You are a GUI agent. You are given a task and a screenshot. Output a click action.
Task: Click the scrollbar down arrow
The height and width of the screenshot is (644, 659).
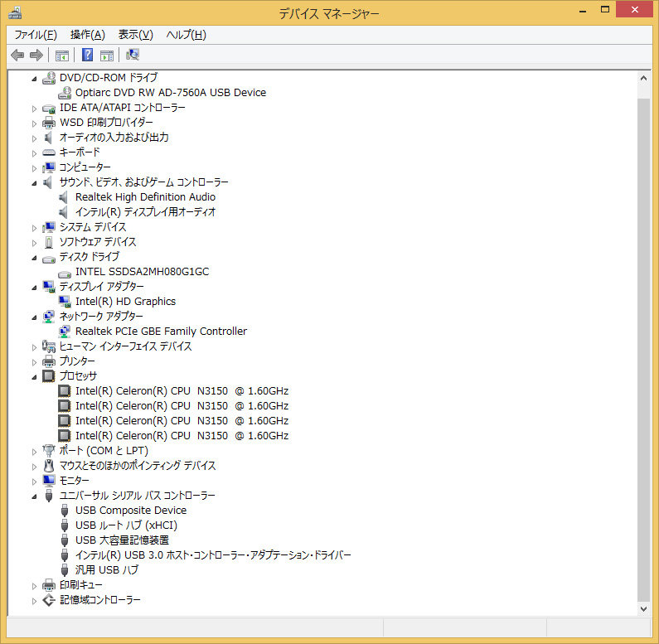(643, 608)
